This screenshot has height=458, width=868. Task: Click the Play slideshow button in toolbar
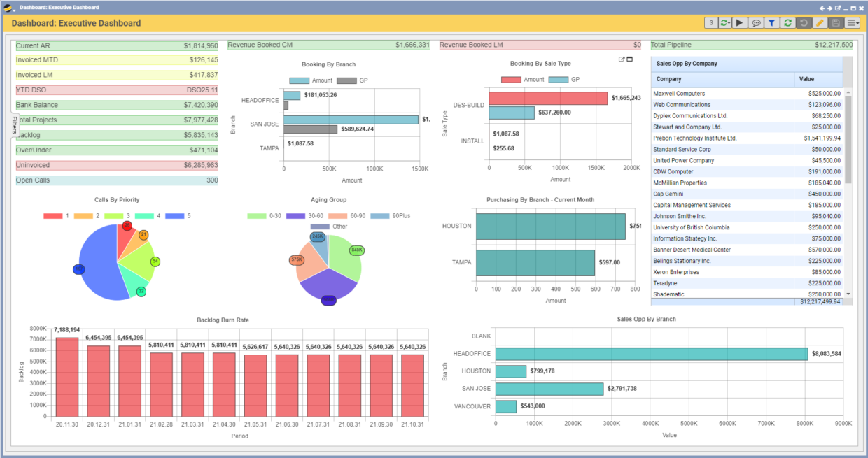pos(740,23)
